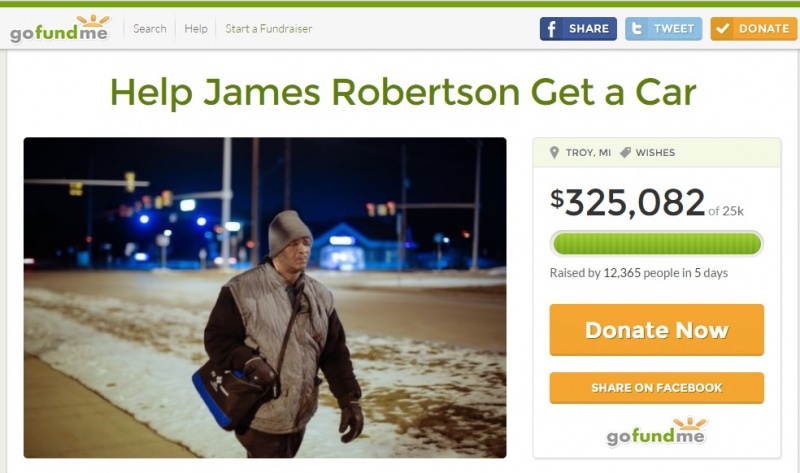Click the photo of man walking
Screen dimensions: 800x473
pos(265,297)
